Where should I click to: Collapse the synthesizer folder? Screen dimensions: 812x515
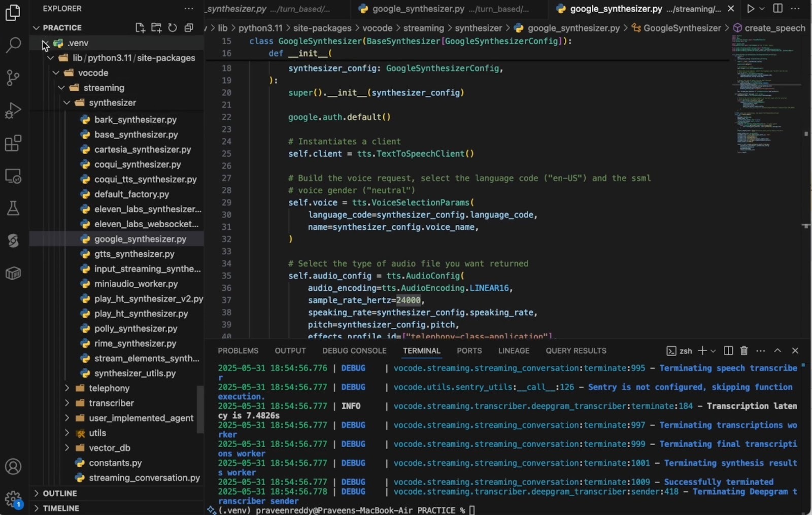pyautogui.click(x=112, y=102)
